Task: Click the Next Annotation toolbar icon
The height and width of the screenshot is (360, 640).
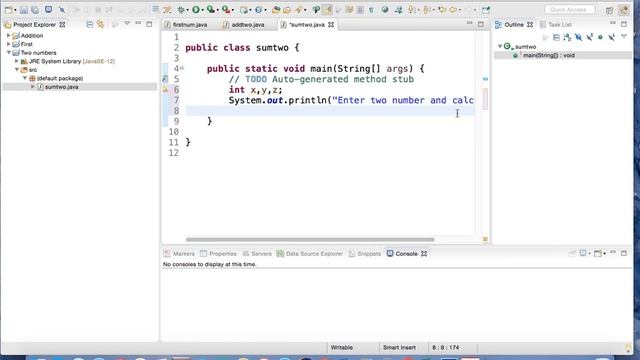Action: point(412,9)
